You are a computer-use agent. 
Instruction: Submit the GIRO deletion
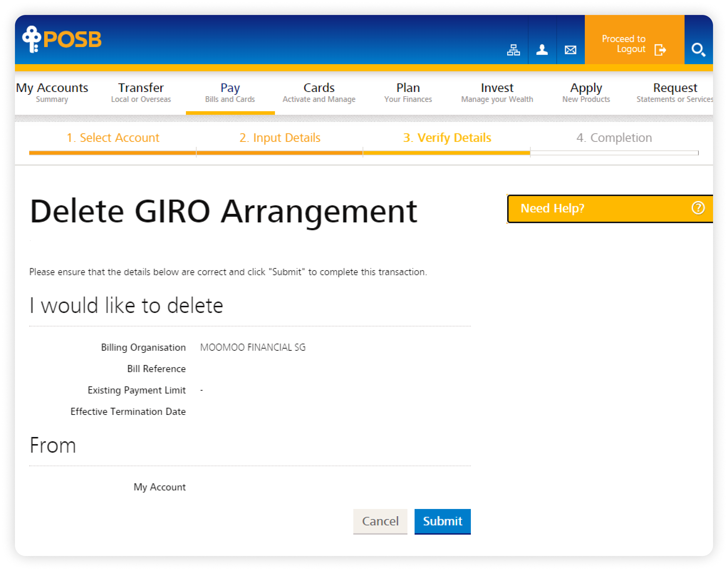[443, 521]
